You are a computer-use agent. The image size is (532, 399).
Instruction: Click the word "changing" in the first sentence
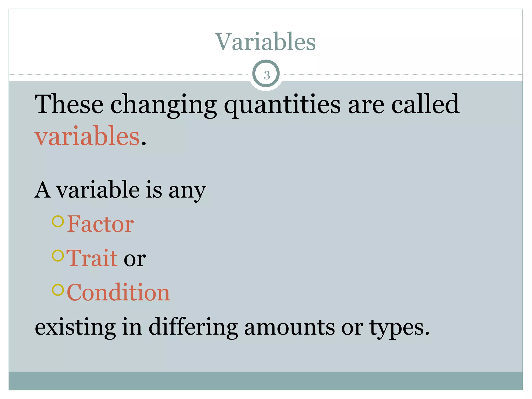[164, 104]
